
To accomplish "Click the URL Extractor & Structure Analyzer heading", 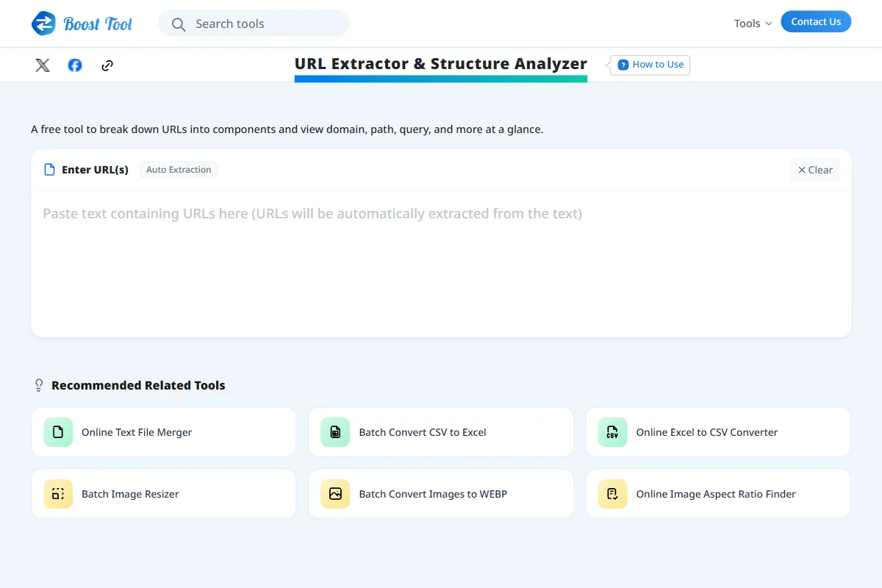I will point(441,64).
